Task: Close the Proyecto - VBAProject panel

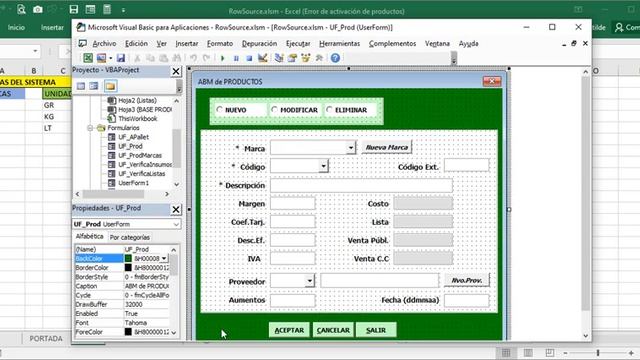Action: [x=176, y=71]
